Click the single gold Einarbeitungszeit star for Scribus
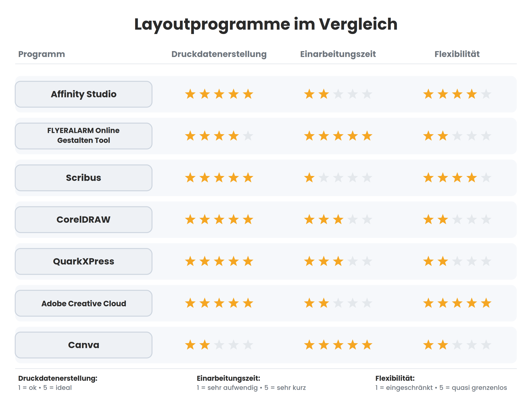Screen dimensions: 532x418 [309, 178]
